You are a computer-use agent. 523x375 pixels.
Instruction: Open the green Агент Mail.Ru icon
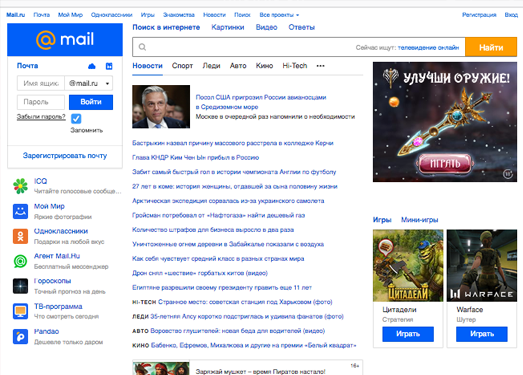pos(20,261)
